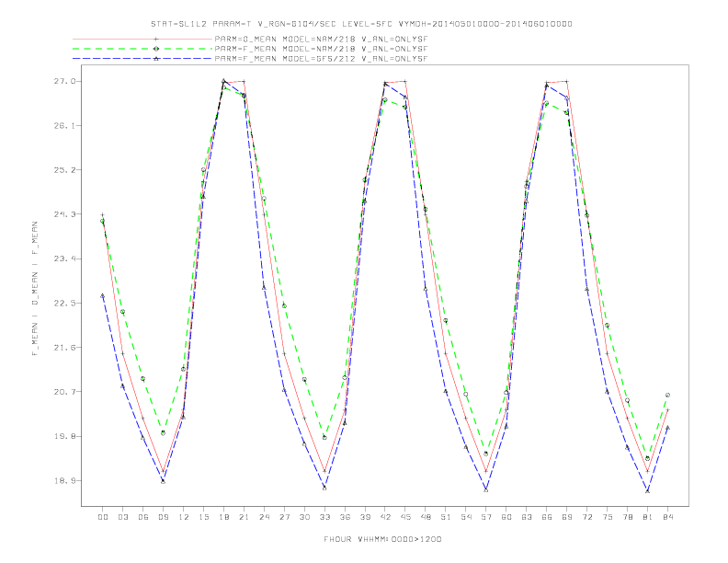This screenshot has height=563, width=728.
Task: Click x-axis tick label 51
Action: coord(446,517)
